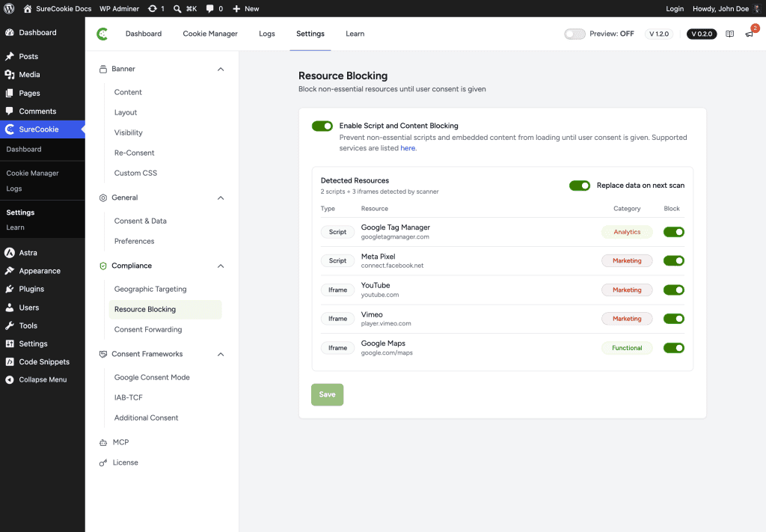
Task: Click the SureCookie sidebar menu icon
Action: pos(9,129)
